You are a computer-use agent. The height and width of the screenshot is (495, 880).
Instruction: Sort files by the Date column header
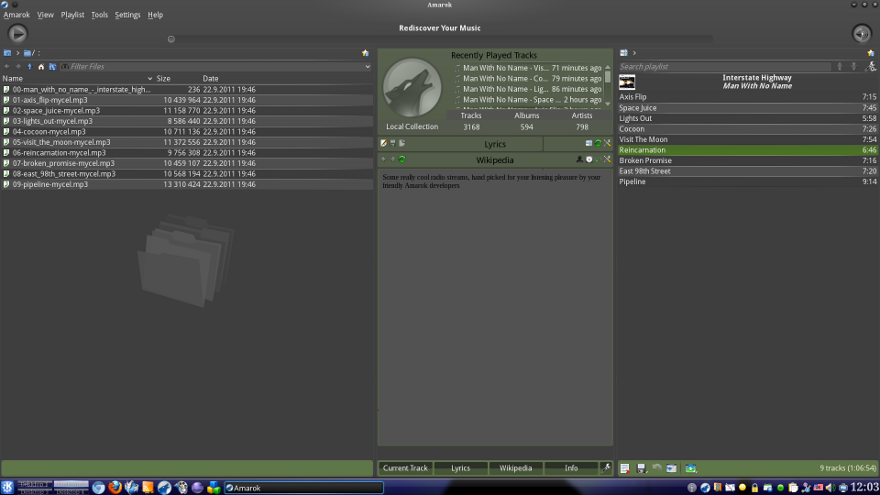210,79
